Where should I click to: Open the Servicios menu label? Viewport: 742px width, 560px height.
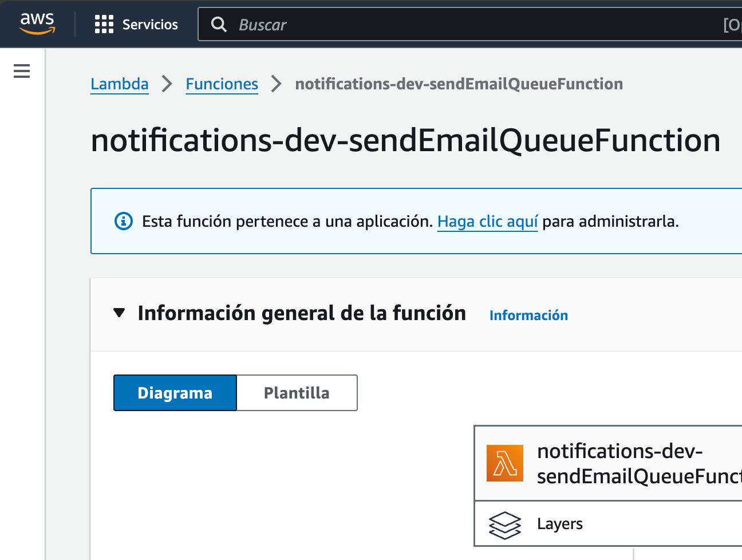coord(150,25)
